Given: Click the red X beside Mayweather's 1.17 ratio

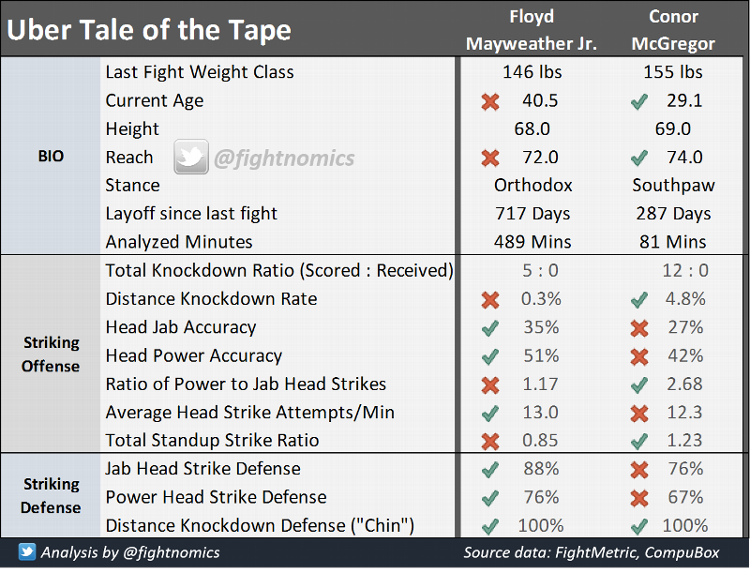Looking at the screenshot, I should pyautogui.click(x=490, y=384).
